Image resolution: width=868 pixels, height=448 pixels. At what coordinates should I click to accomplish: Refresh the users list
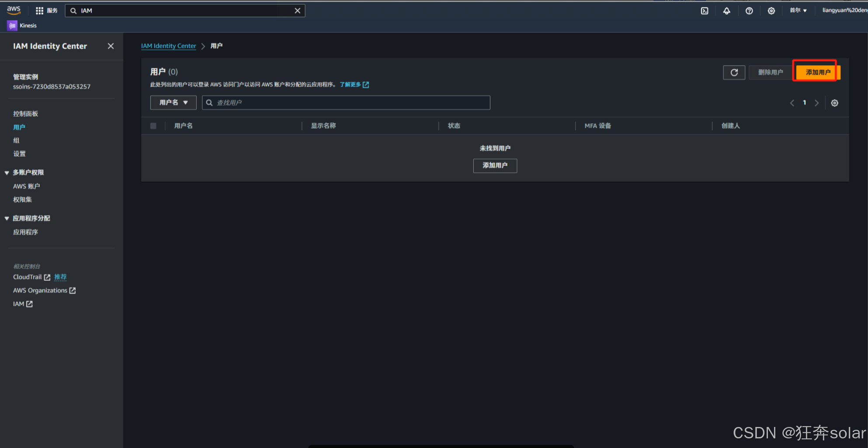click(x=734, y=73)
